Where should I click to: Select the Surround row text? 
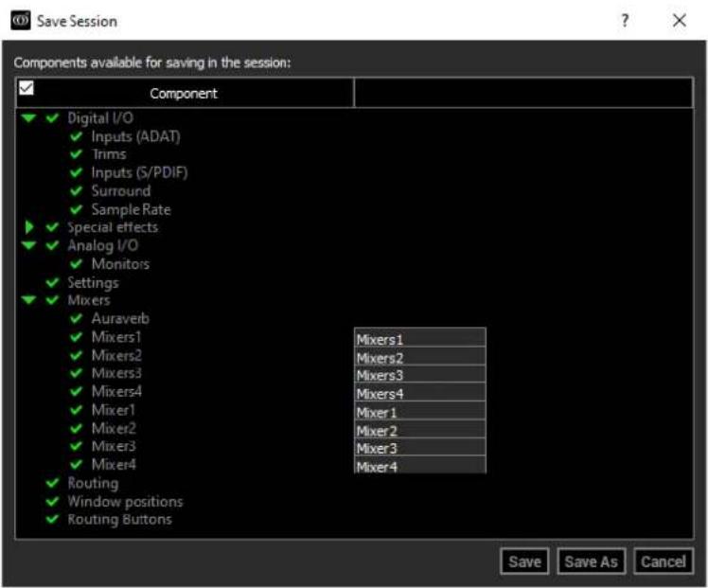pyautogui.click(x=121, y=191)
